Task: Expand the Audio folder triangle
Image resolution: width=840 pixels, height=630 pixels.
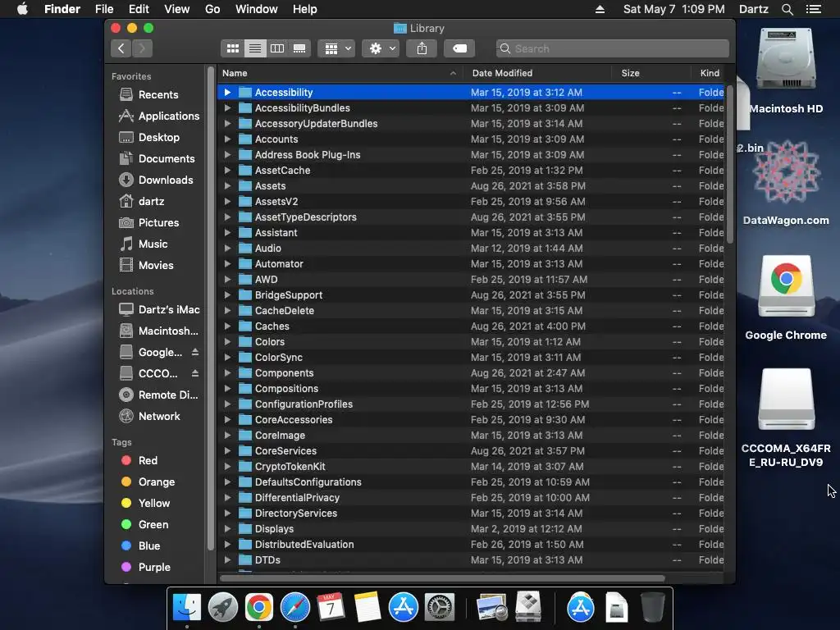Action: 228,249
